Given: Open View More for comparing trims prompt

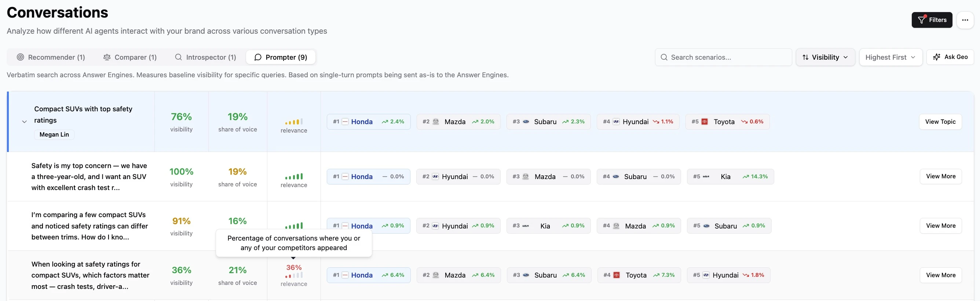Looking at the screenshot, I should pos(940,226).
